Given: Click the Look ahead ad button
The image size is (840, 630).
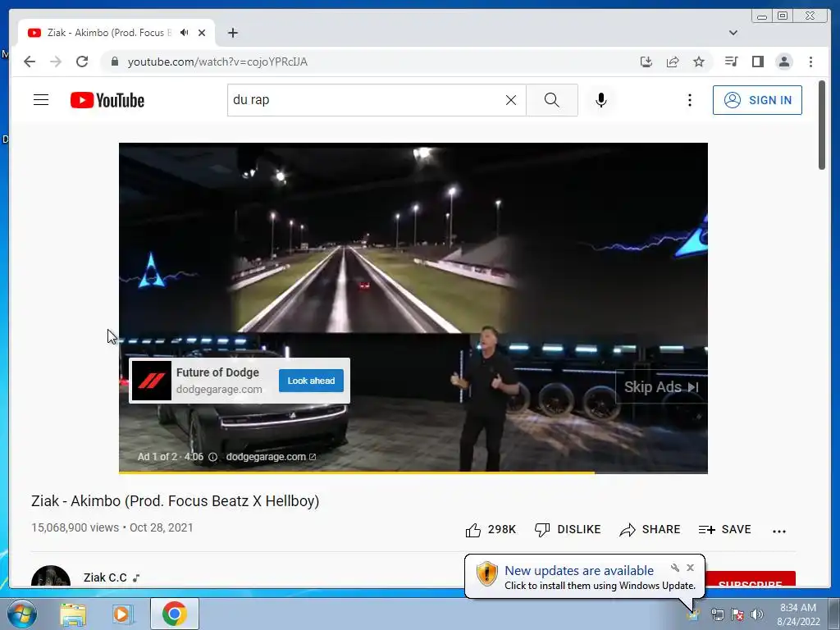Looking at the screenshot, I should pyautogui.click(x=311, y=381).
